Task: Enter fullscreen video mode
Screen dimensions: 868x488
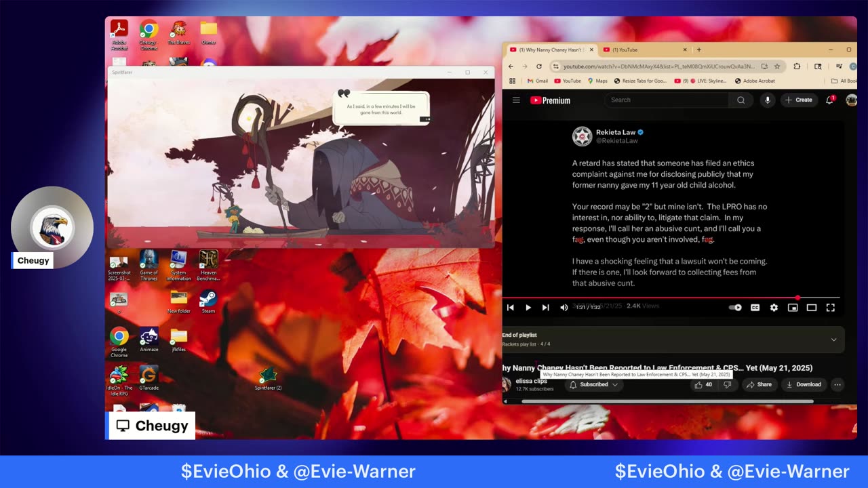Action: point(830,308)
